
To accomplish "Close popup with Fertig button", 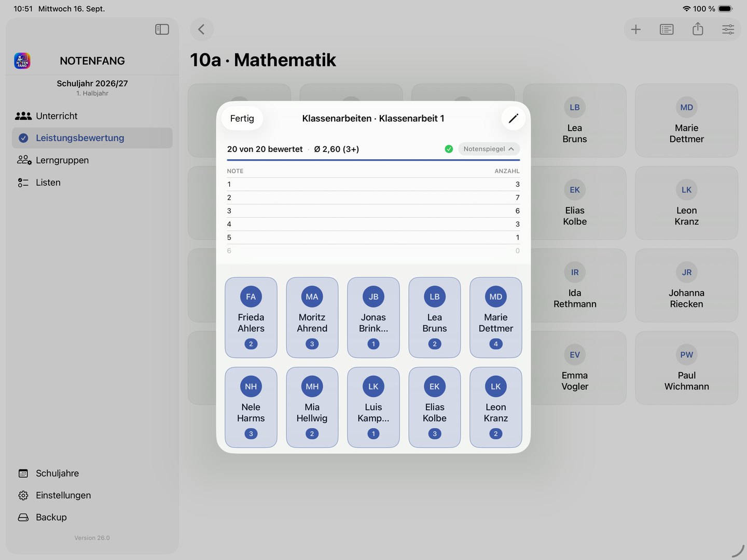I will tap(242, 118).
